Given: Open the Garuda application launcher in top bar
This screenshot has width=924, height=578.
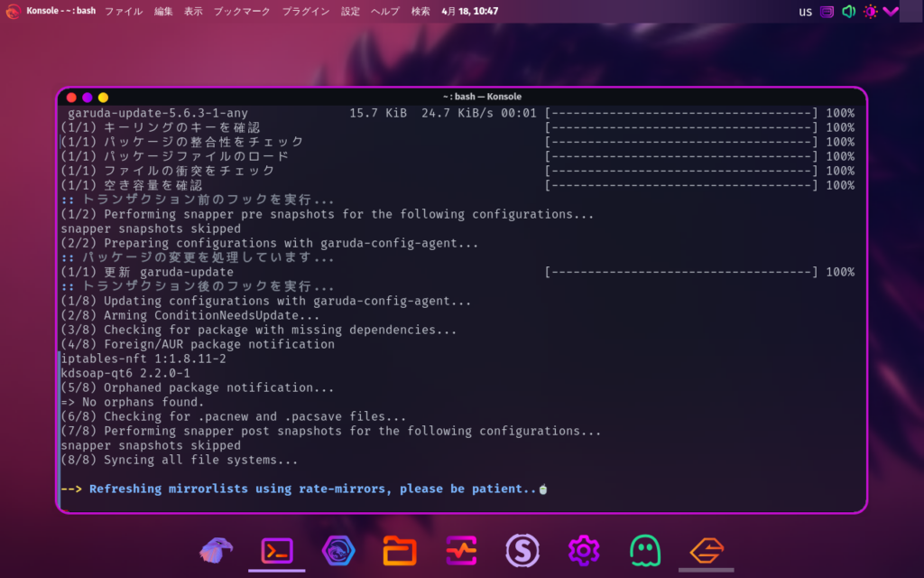Looking at the screenshot, I should click(x=13, y=12).
